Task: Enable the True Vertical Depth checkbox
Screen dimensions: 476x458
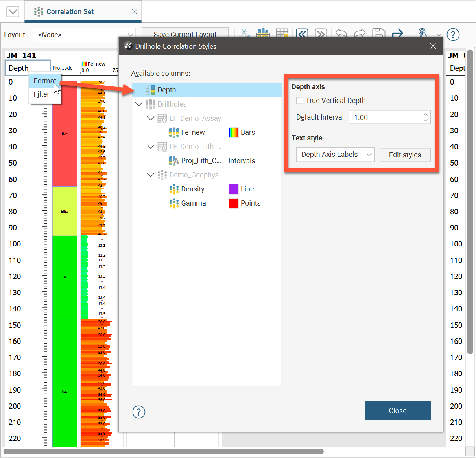Action: click(299, 101)
